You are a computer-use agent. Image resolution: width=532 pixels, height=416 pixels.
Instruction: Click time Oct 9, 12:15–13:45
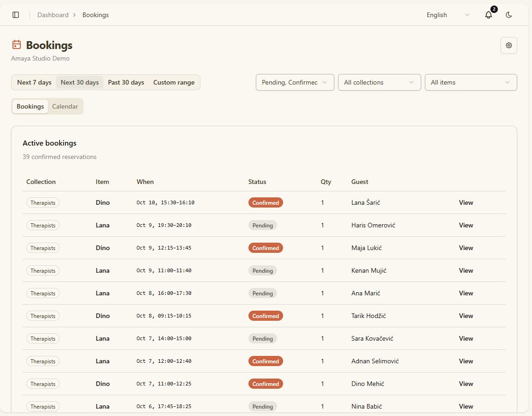164,248
